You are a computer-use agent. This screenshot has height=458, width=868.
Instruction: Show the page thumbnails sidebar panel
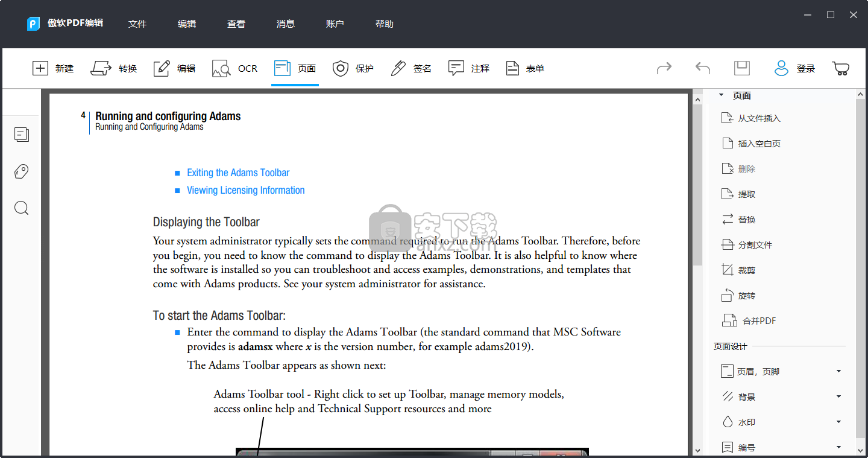[22, 135]
